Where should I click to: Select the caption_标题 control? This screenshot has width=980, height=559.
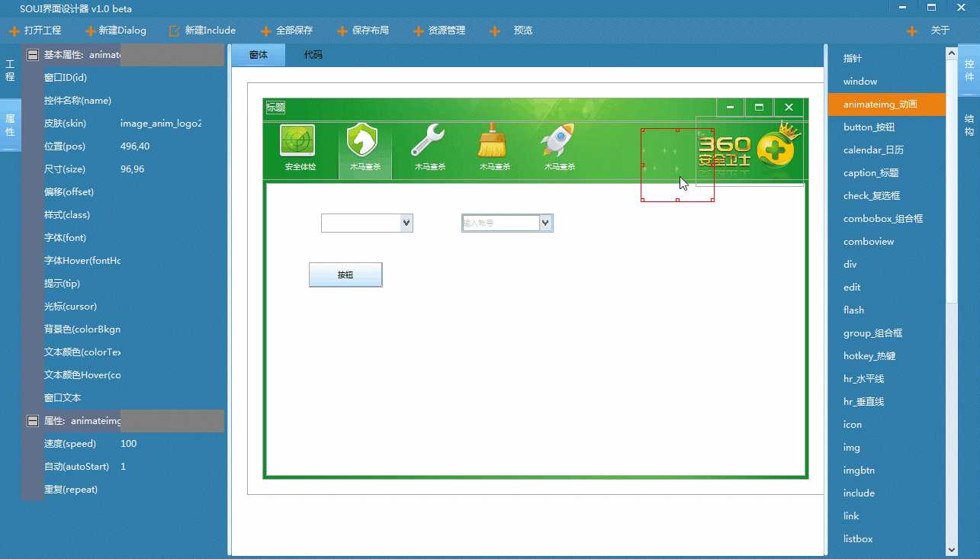pyautogui.click(x=886, y=173)
